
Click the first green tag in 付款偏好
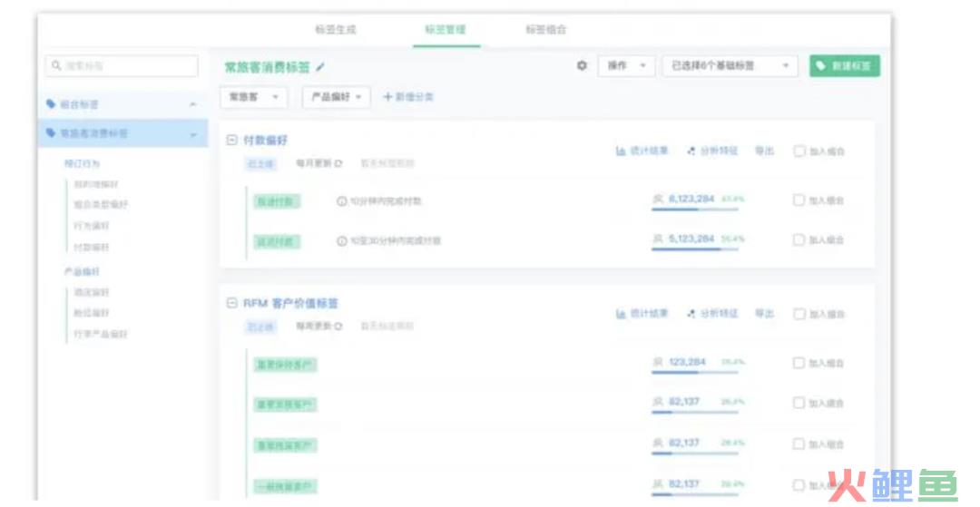pos(277,201)
